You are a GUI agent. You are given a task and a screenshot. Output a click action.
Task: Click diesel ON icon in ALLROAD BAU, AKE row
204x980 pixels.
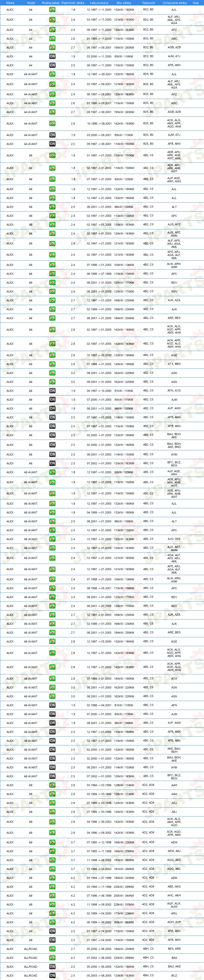(52, 967)
